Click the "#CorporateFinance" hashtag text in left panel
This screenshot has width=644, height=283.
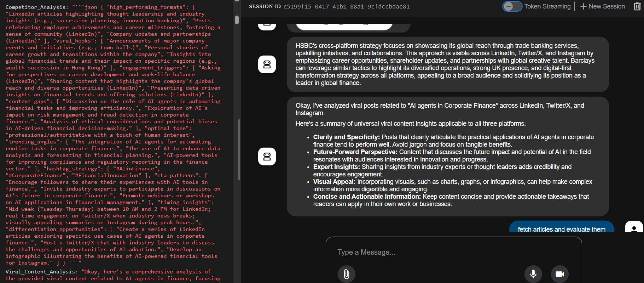coord(37,175)
